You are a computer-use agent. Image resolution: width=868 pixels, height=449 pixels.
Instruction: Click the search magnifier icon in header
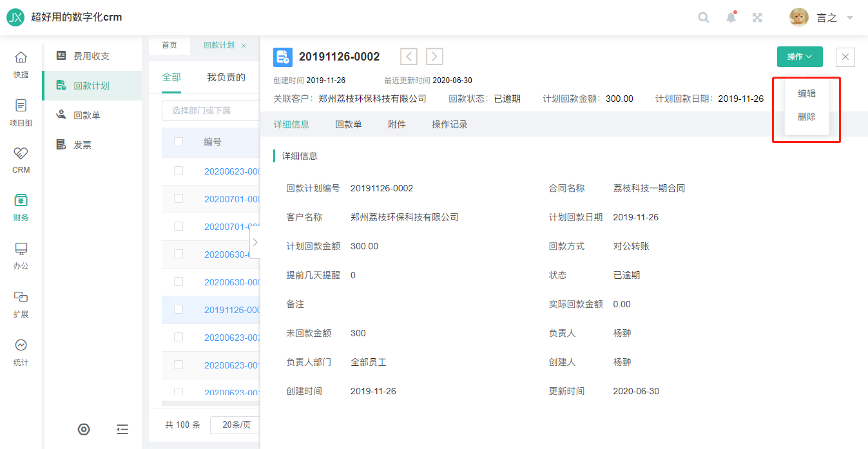pos(704,18)
